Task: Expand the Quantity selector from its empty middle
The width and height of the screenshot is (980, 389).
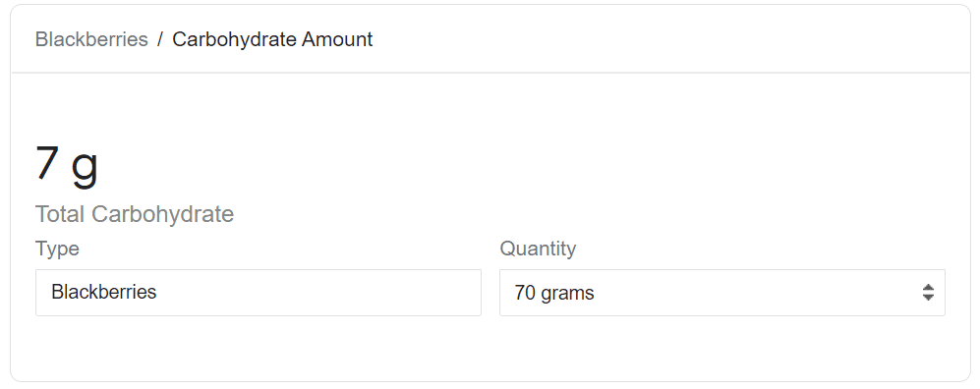Action: point(756,292)
